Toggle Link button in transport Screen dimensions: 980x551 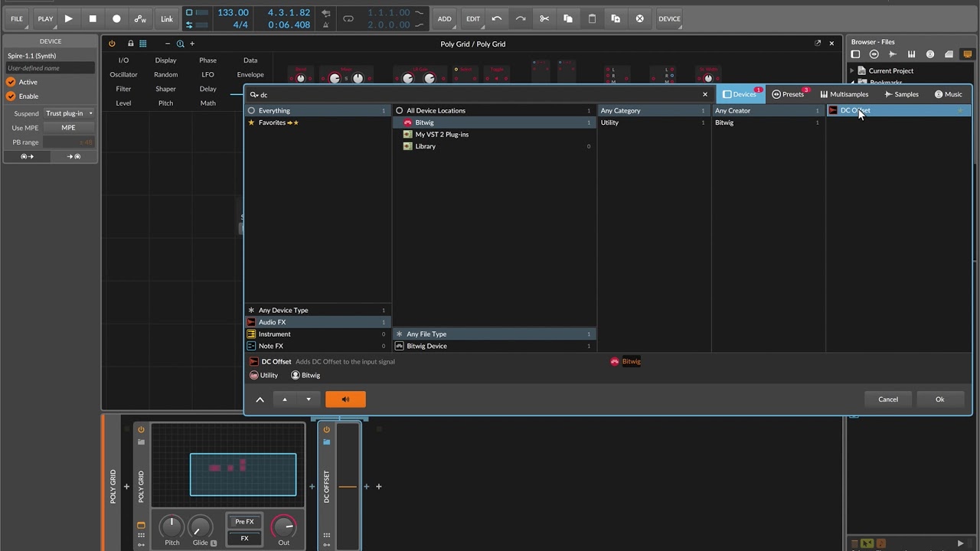tap(167, 18)
